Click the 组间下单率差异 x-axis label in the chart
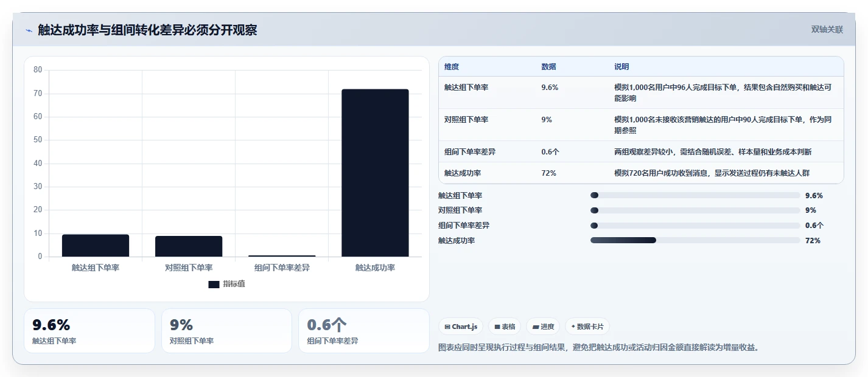Image resolution: width=868 pixels, height=377 pixels. pyautogui.click(x=282, y=268)
